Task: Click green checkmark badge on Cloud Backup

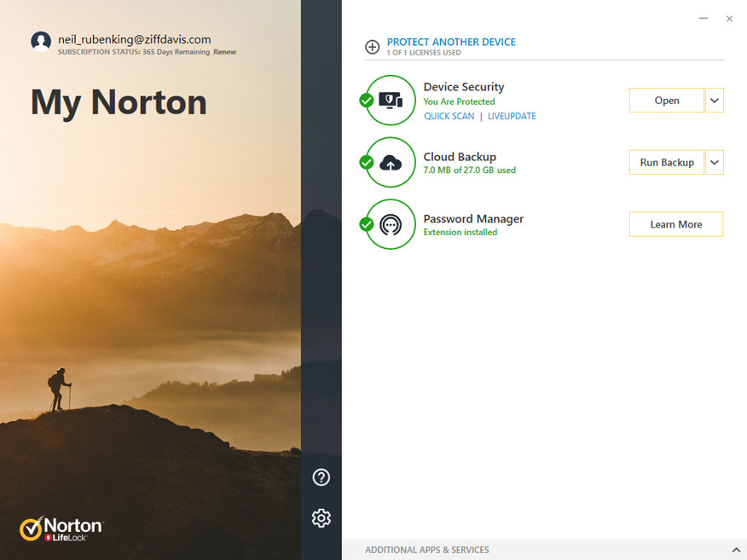Action: tap(367, 163)
